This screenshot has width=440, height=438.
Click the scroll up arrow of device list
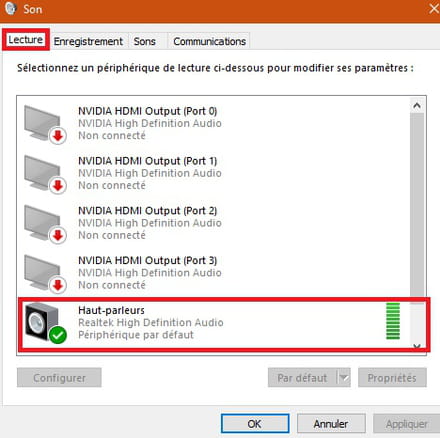[417, 106]
